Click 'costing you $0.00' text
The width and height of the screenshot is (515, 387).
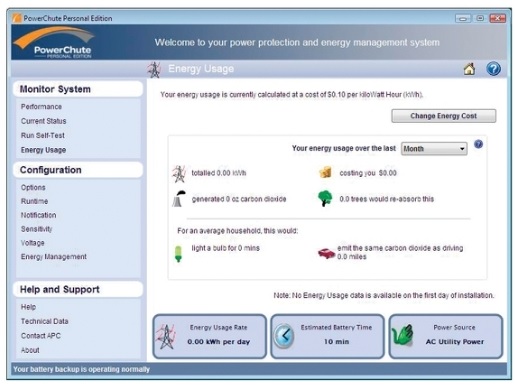coord(368,173)
